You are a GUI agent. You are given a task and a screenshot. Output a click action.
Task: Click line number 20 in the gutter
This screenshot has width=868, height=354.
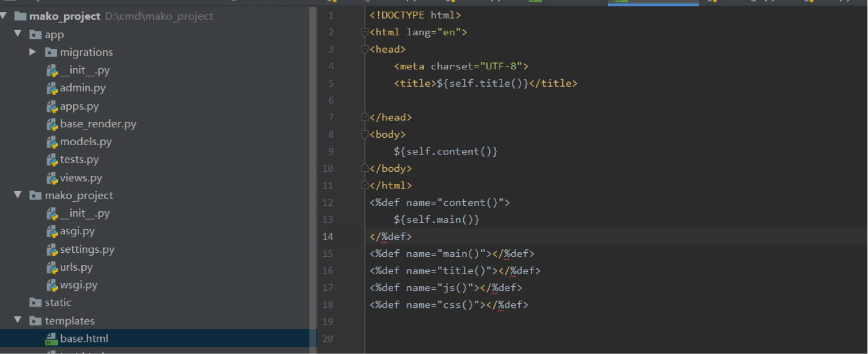(x=327, y=339)
